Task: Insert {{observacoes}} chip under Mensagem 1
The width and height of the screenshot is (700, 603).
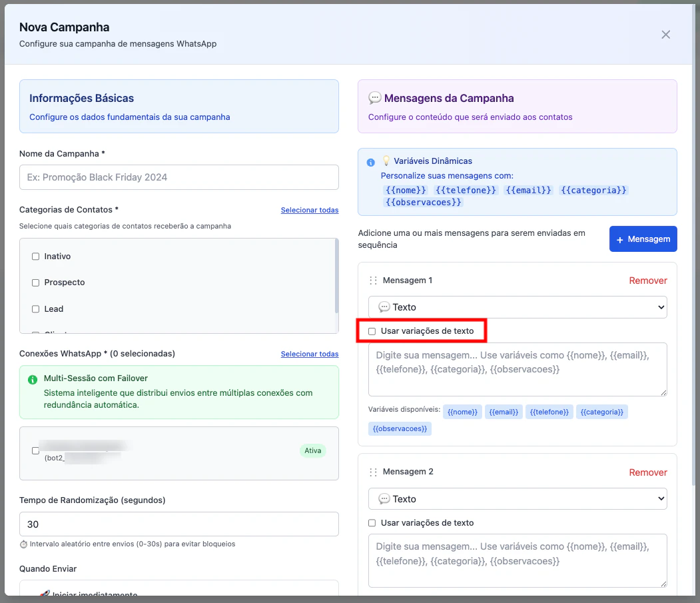Action: click(400, 429)
